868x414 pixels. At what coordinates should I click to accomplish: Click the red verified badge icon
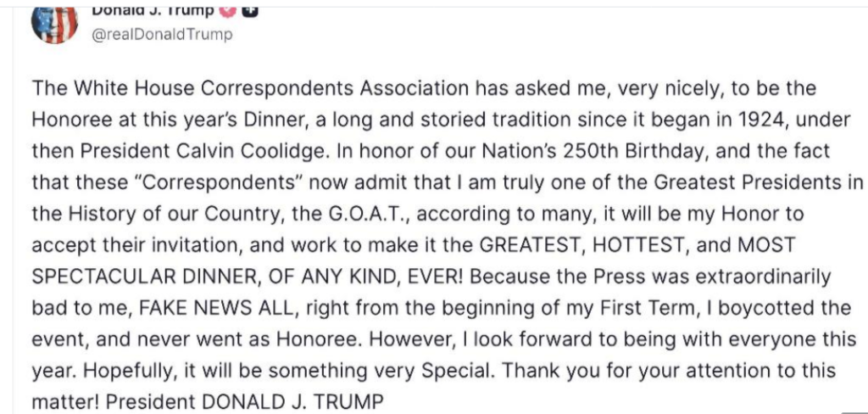227,10
